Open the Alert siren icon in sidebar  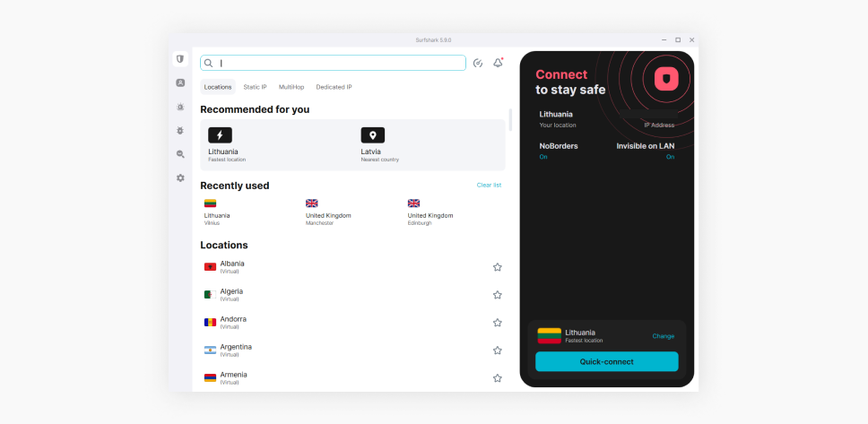click(x=180, y=107)
